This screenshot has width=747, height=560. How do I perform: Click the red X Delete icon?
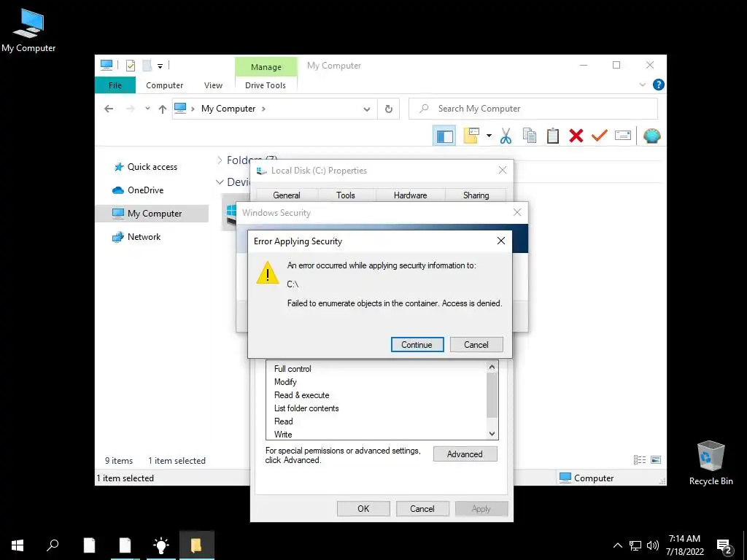tap(576, 136)
